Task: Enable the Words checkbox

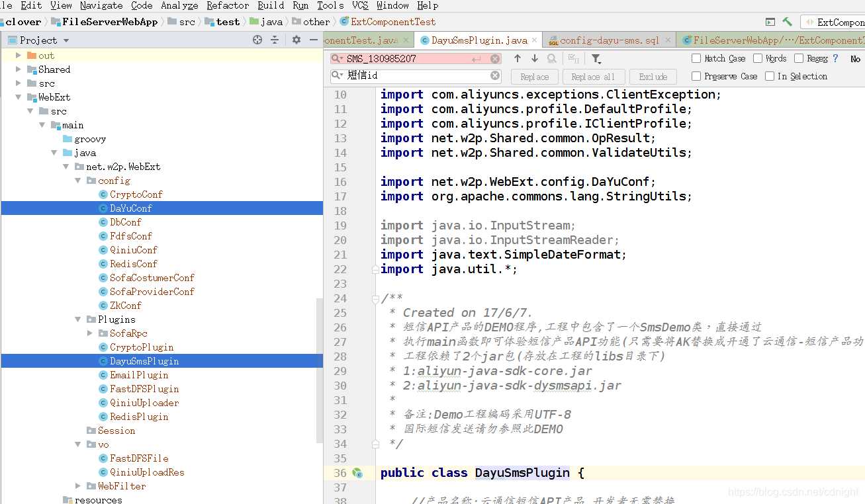Action: [758, 58]
